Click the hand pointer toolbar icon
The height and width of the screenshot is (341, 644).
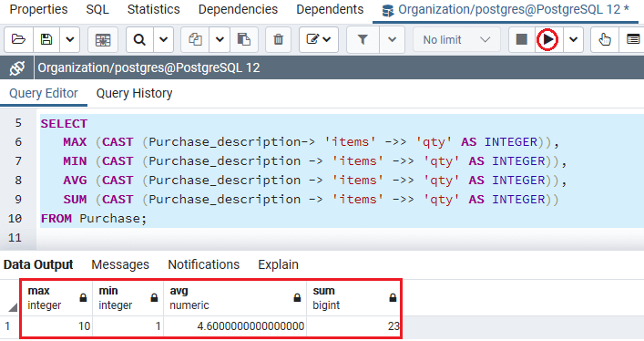605,39
